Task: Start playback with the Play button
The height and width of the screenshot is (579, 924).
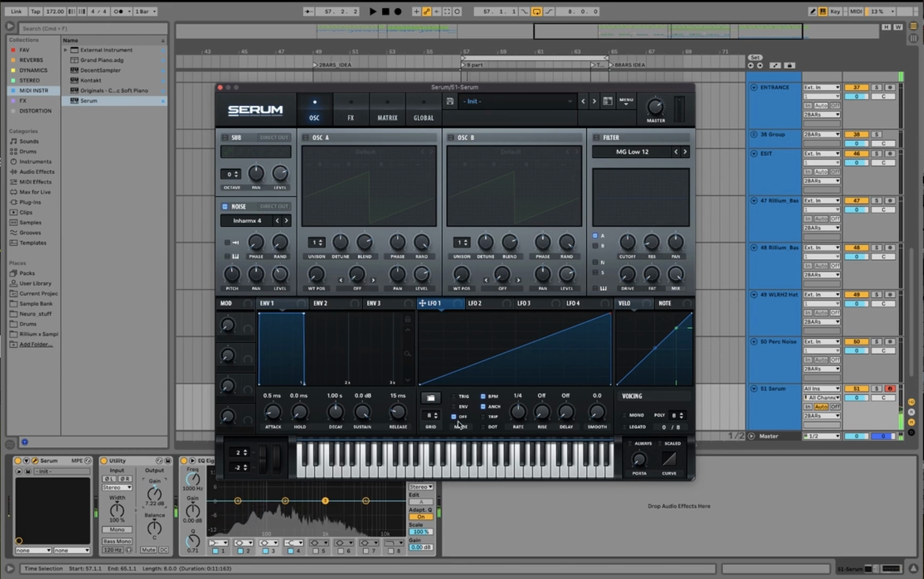Action: [x=372, y=11]
